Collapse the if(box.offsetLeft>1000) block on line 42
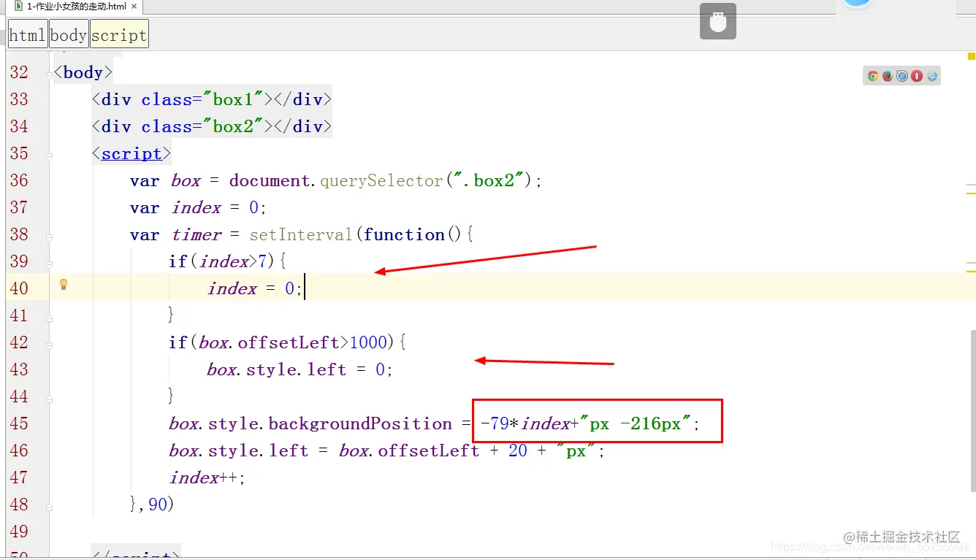The image size is (976, 560). 50,345
